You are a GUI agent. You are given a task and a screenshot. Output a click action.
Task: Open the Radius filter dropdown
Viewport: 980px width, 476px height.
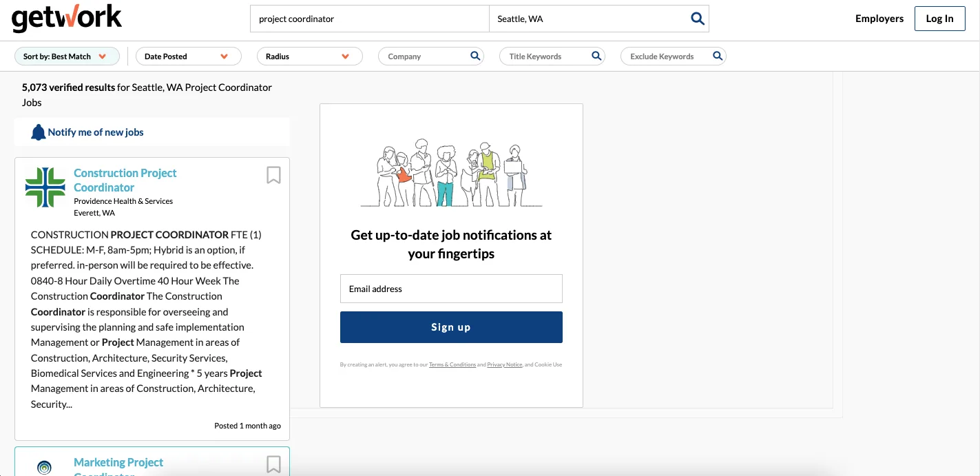coord(309,56)
